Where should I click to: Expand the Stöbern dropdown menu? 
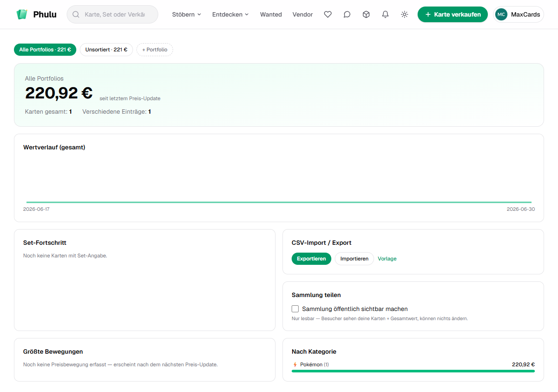click(x=187, y=14)
